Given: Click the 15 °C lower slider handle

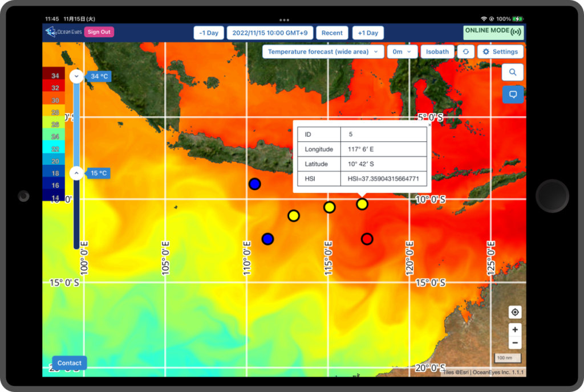Looking at the screenshot, I should (76, 173).
